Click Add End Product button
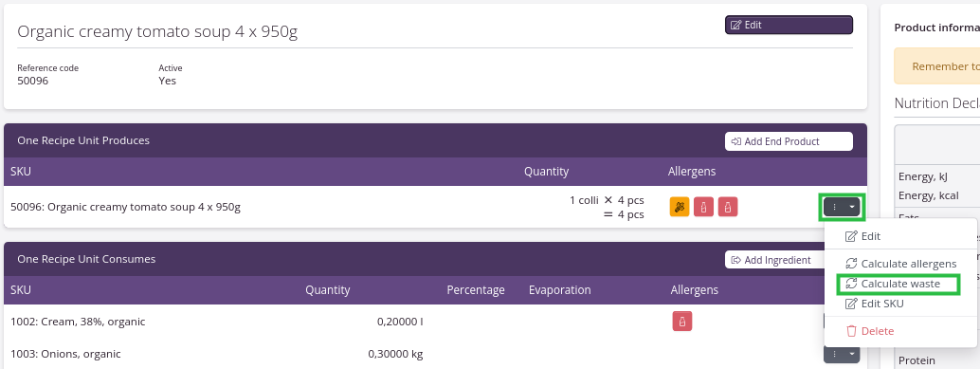The image size is (980, 369). pyautogui.click(x=789, y=141)
